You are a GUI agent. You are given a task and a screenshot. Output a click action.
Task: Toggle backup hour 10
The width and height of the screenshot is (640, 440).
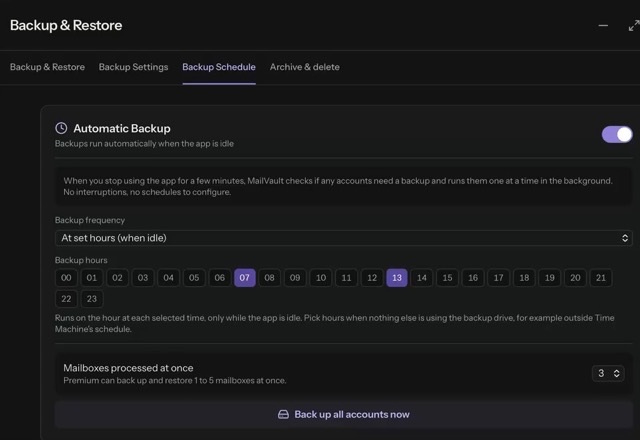point(321,278)
